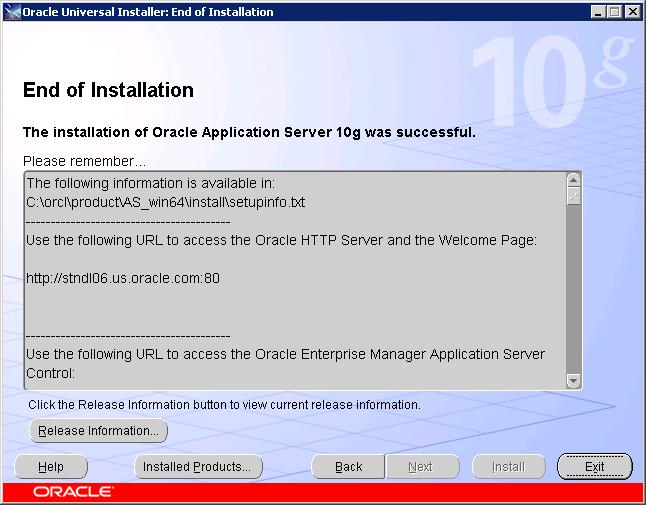Click the scrollbar down arrow
The width and height of the screenshot is (646, 505).
573,380
